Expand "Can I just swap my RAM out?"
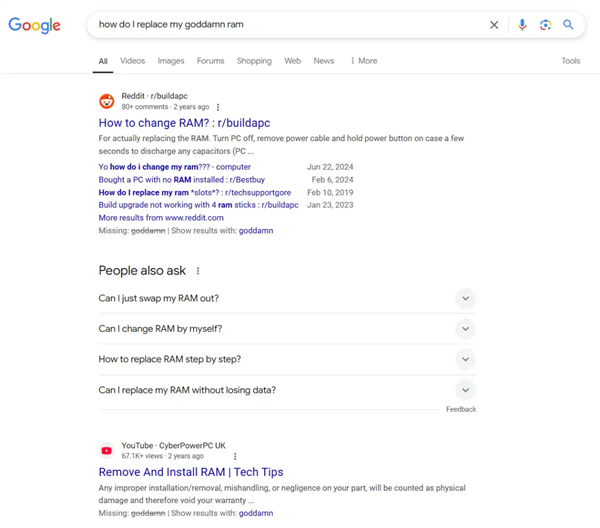 [x=465, y=298]
